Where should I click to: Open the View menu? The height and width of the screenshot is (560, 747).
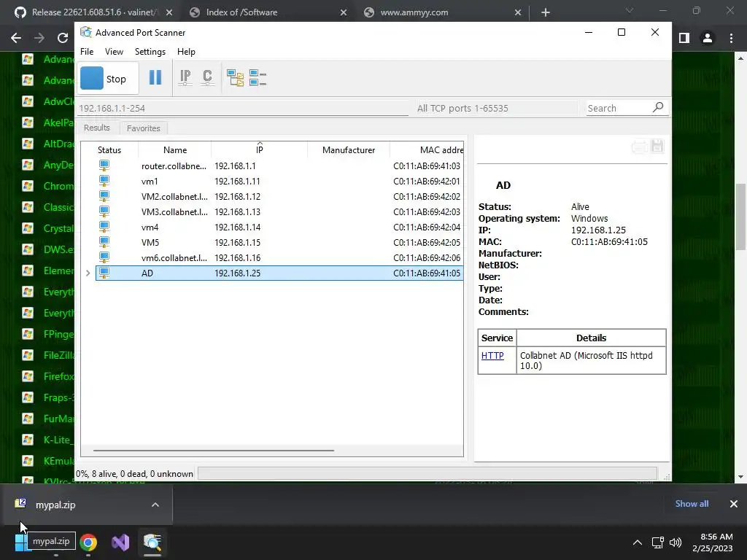[114, 52]
